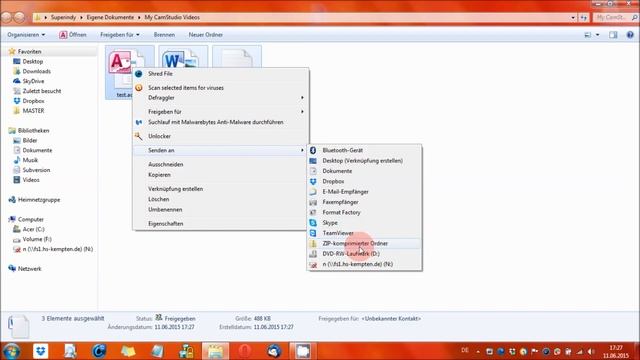Choose Scan selected items for viruses
The height and width of the screenshot is (360, 640).
(186, 88)
